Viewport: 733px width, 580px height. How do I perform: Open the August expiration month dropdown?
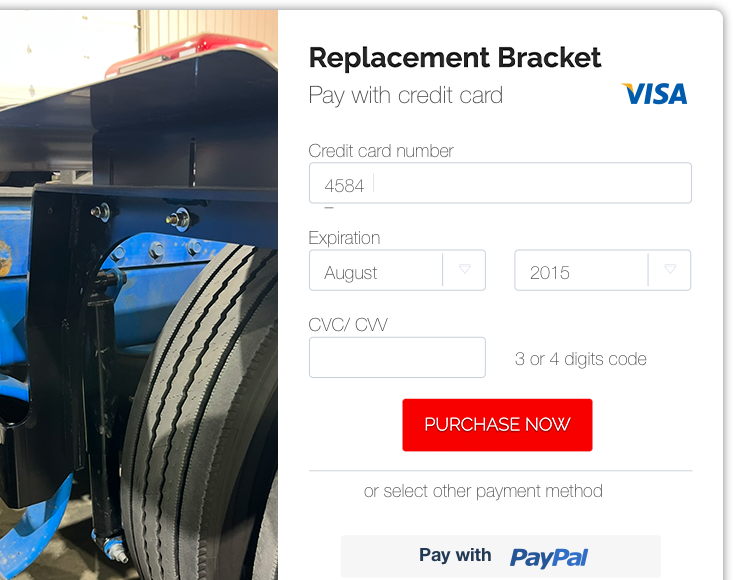pyautogui.click(x=397, y=270)
